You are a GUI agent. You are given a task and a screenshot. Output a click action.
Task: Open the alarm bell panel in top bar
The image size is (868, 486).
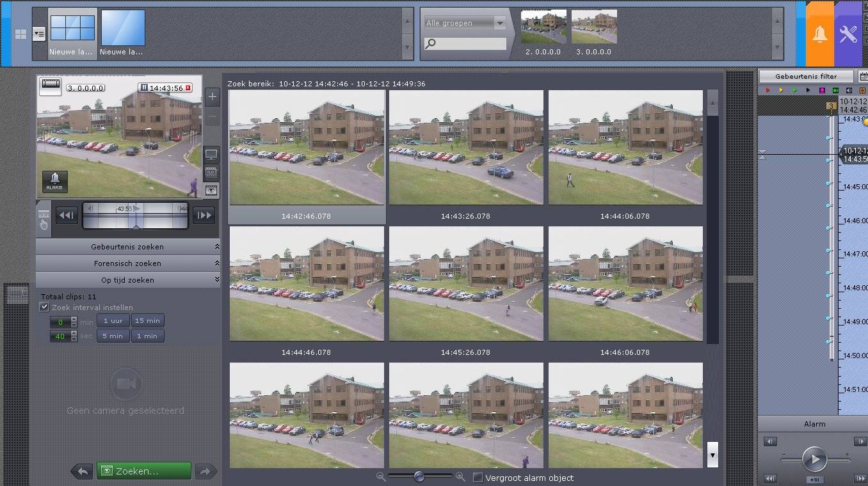point(820,35)
